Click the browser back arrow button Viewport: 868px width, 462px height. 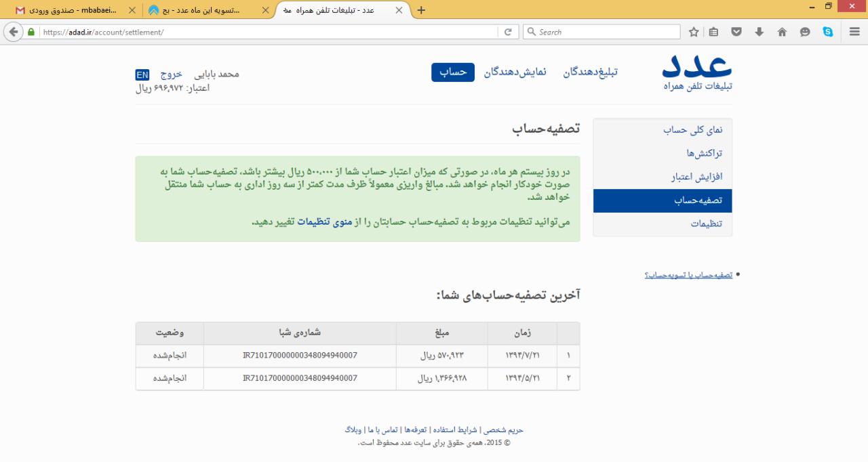pos(13,32)
